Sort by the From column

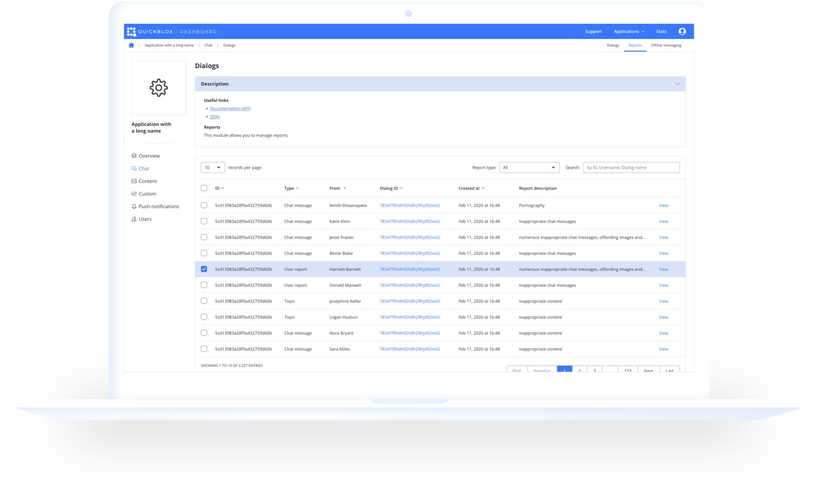[338, 188]
